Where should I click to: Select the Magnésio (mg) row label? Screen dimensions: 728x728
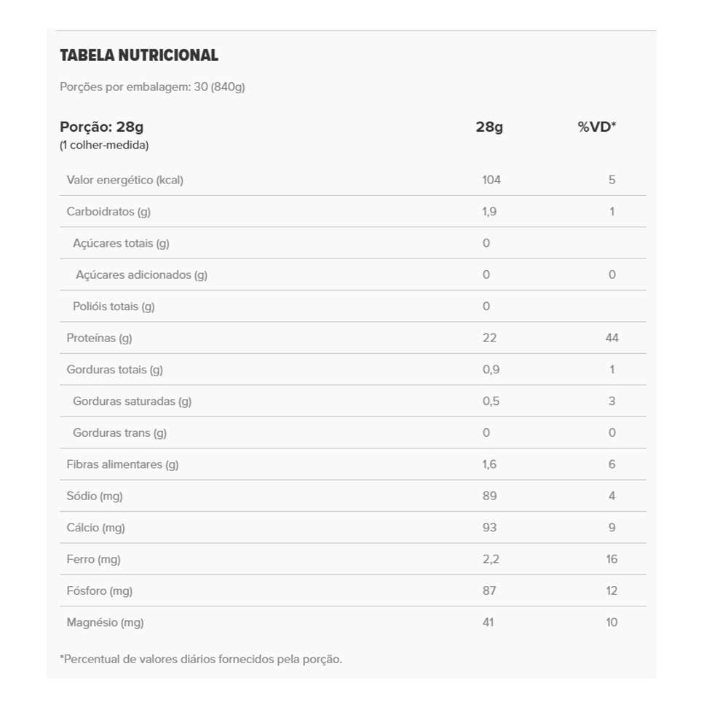click(105, 622)
